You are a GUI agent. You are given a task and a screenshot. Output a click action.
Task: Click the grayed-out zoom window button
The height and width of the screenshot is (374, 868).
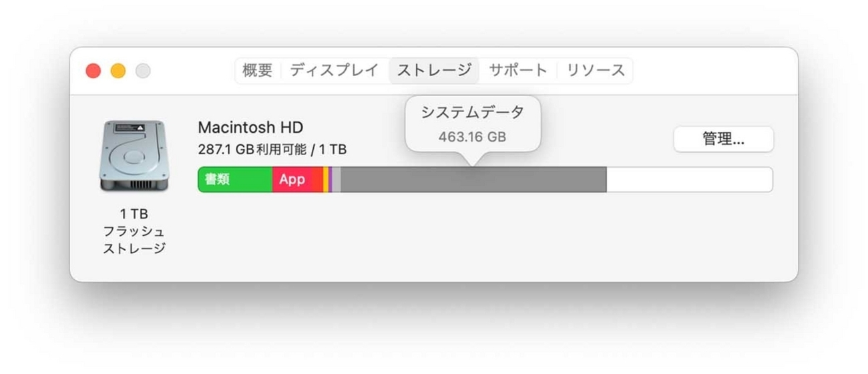point(143,71)
